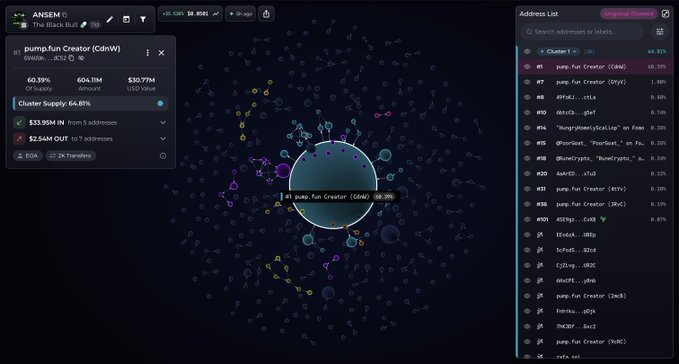Select the EEoézA...UBEp address row

click(x=595, y=235)
